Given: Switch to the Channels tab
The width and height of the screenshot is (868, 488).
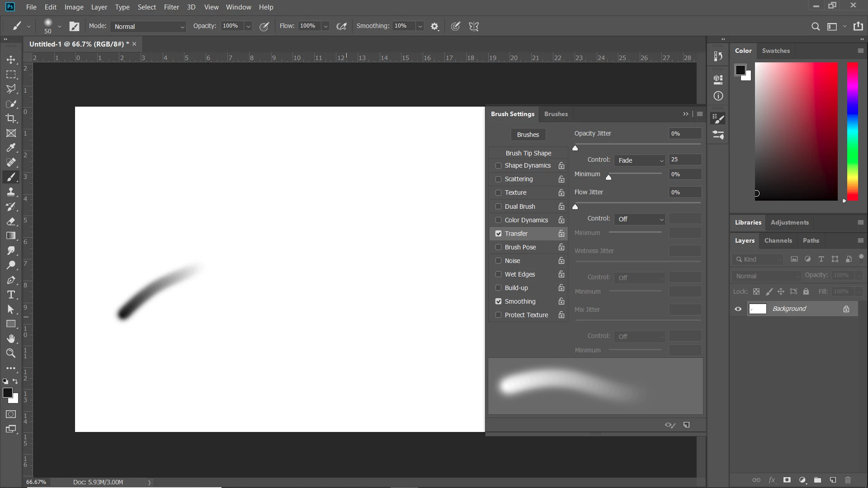Looking at the screenshot, I should 778,240.
